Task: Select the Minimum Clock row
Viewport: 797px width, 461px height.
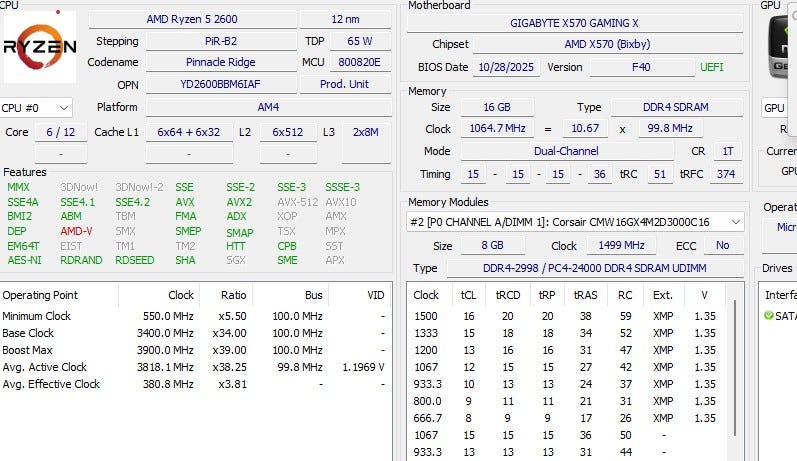Action: 195,316
